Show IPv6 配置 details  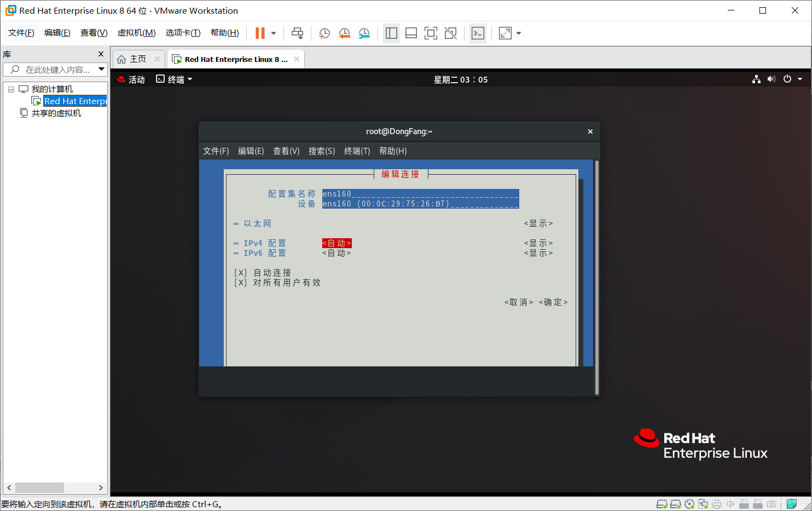(538, 253)
